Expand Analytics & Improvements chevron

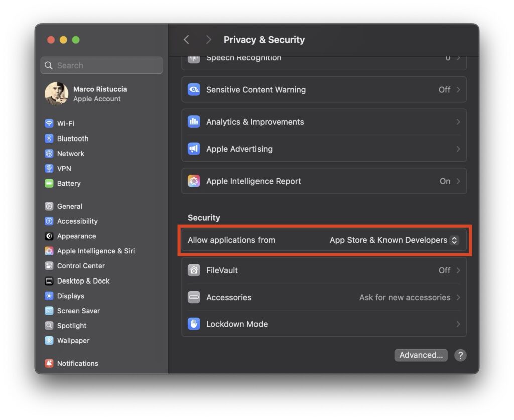click(x=458, y=122)
